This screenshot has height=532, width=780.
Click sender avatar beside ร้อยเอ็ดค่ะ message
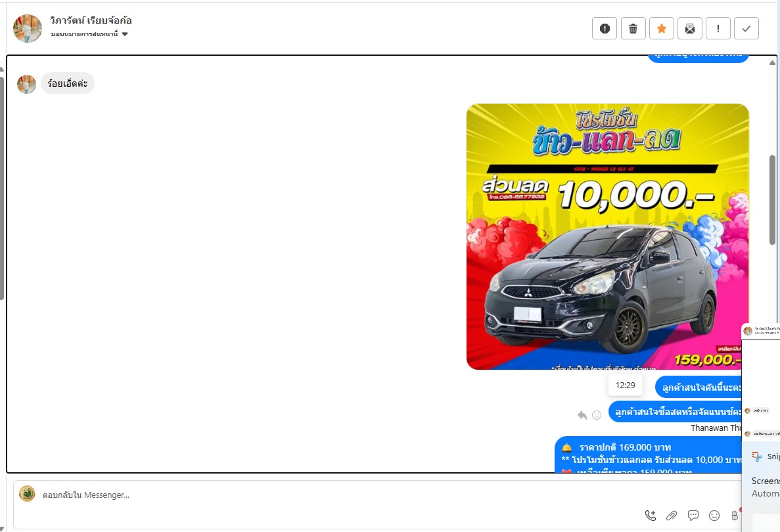[x=26, y=84]
